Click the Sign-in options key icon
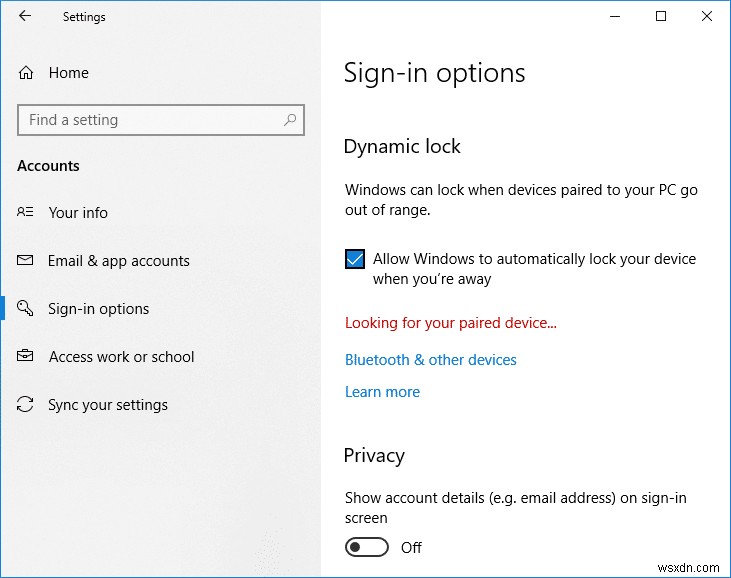This screenshot has height=578, width=731. [25, 308]
